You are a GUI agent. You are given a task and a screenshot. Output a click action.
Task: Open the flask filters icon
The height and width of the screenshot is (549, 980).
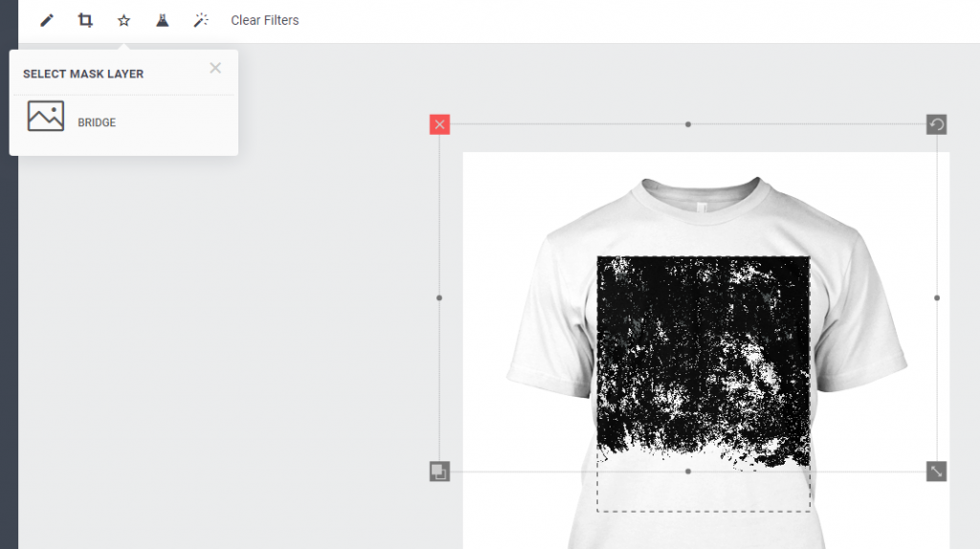(163, 21)
